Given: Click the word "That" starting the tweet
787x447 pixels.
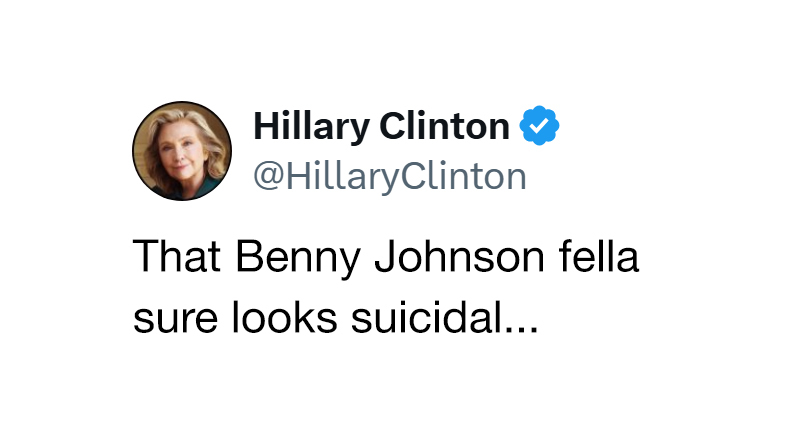Looking at the screenshot, I should pos(175,257).
